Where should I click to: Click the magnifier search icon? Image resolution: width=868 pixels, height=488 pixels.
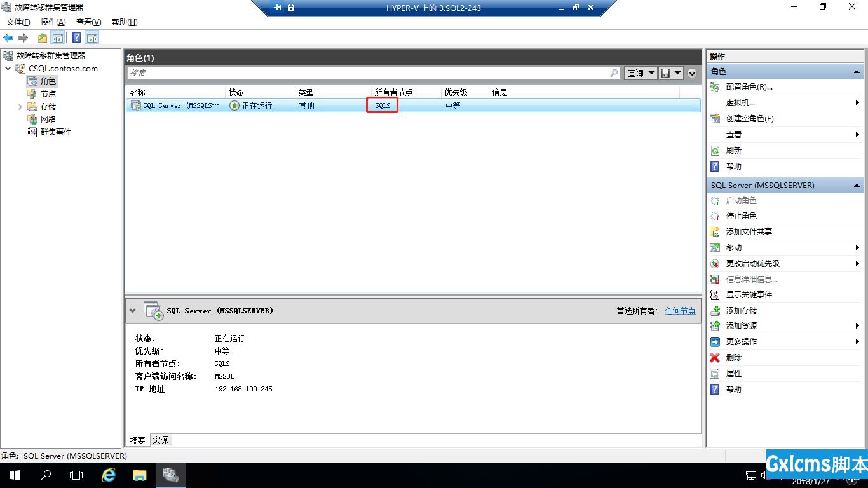(x=614, y=73)
